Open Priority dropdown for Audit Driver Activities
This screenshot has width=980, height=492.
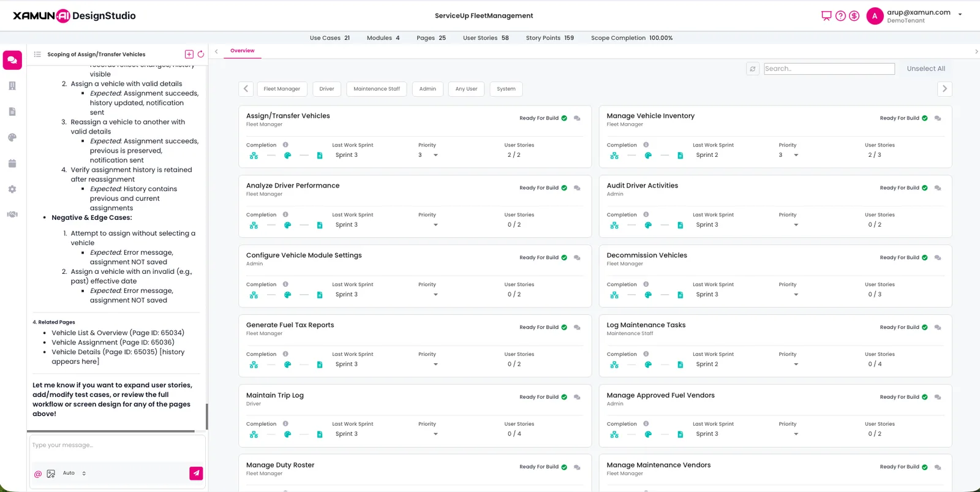[796, 225]
